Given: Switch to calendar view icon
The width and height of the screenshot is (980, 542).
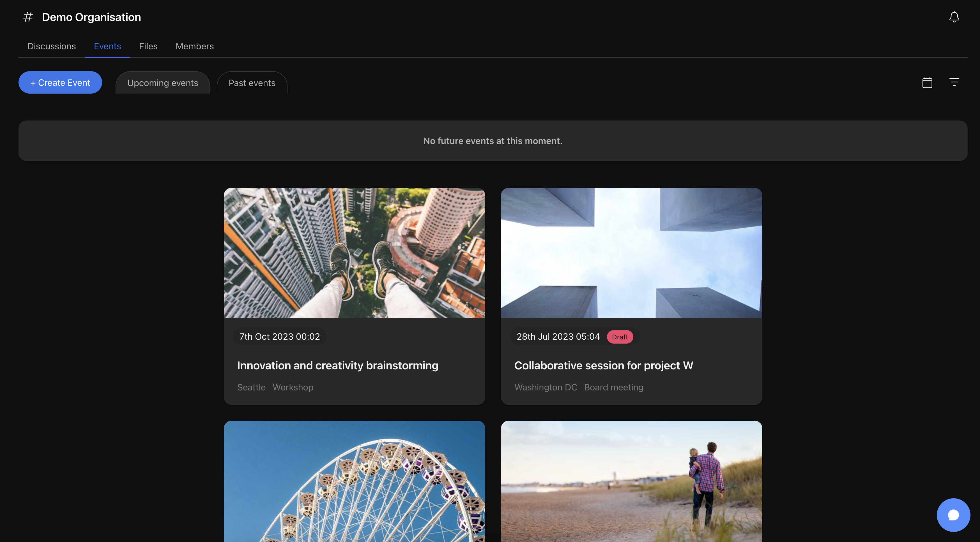Looking at the screenshot, I should pos(927,82).
